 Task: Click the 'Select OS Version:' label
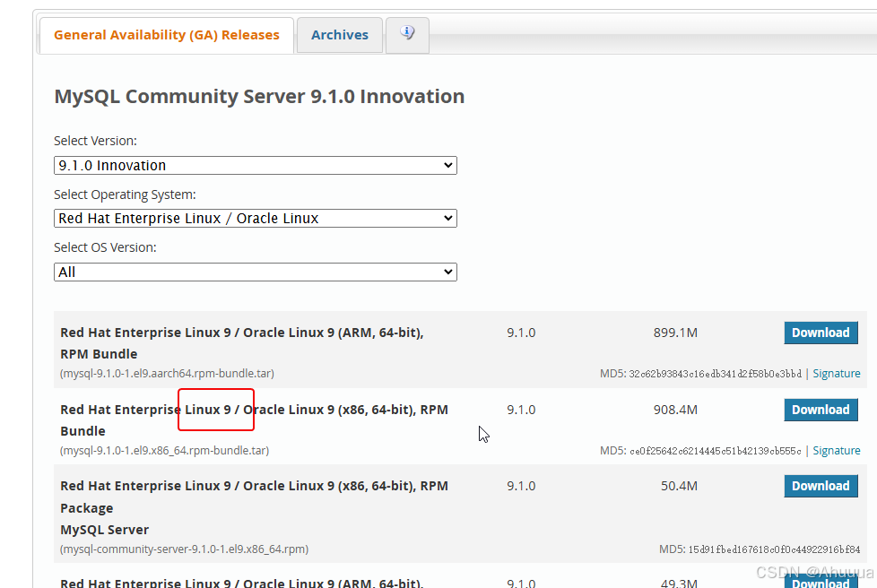click(x=105, y=247)
